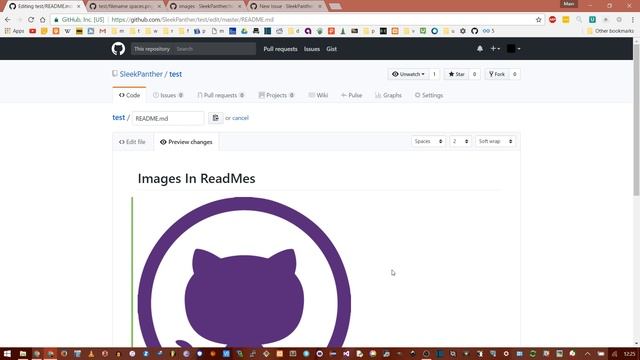640x360 pixels.
Task: Switch to the repository Pull requests tab
Action: pyautogui.click(x=220, y=95)
